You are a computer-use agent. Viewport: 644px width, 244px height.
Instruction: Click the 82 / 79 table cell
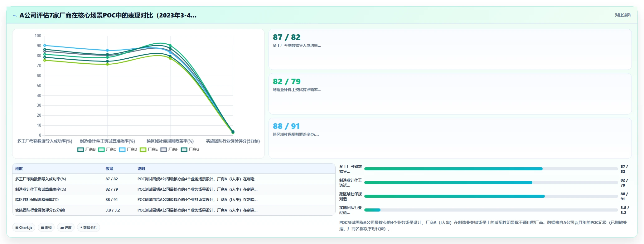(112, 189)
